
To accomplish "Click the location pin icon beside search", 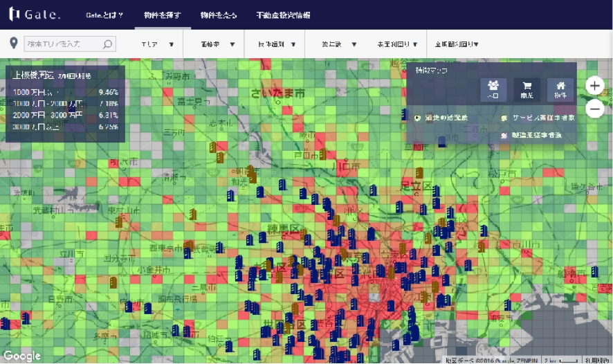I will (14, 44).
